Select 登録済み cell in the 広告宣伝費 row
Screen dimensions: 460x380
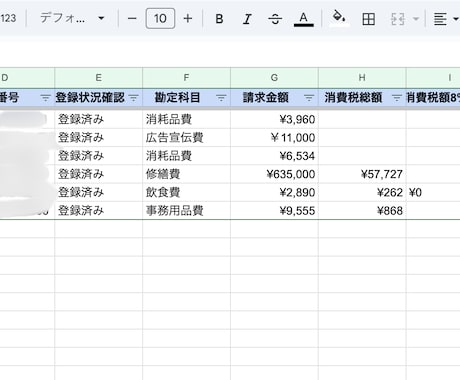coord(99,138)
